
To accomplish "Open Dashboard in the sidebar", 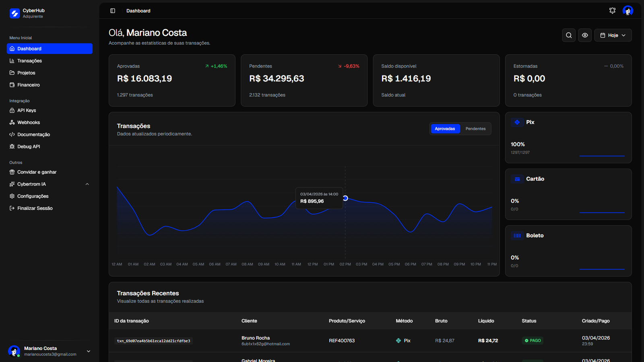I will click(50, 49).
